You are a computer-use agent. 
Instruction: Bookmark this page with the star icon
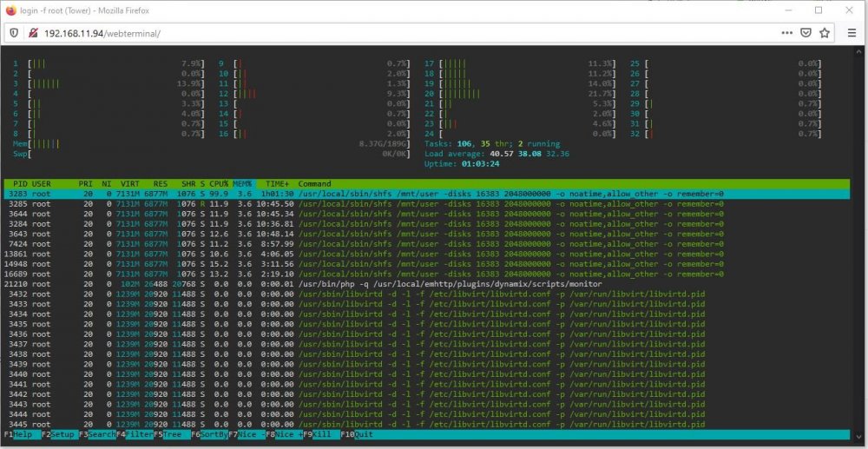[825, 33]
